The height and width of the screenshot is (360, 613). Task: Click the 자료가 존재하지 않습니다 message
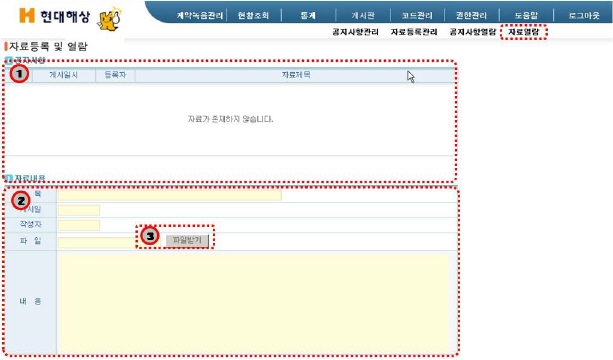230,119
